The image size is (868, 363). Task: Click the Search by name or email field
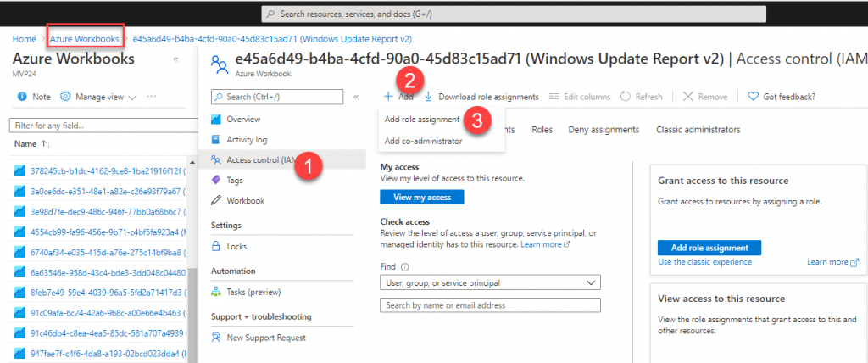coord(490,305)
